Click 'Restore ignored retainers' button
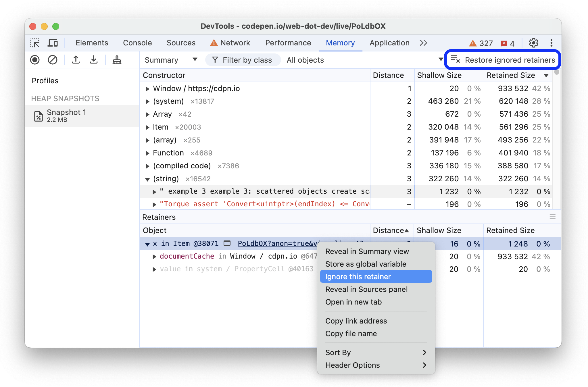The height and width of the screenshot is (387, 588). [503, 60]
